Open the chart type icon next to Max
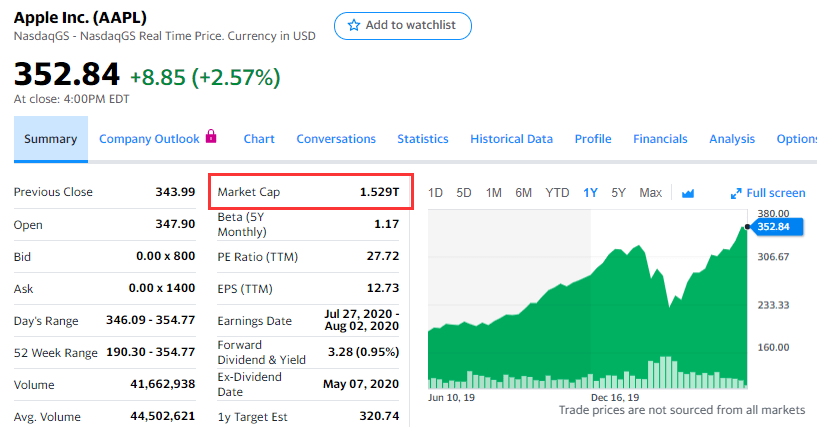 coord(688,193)
